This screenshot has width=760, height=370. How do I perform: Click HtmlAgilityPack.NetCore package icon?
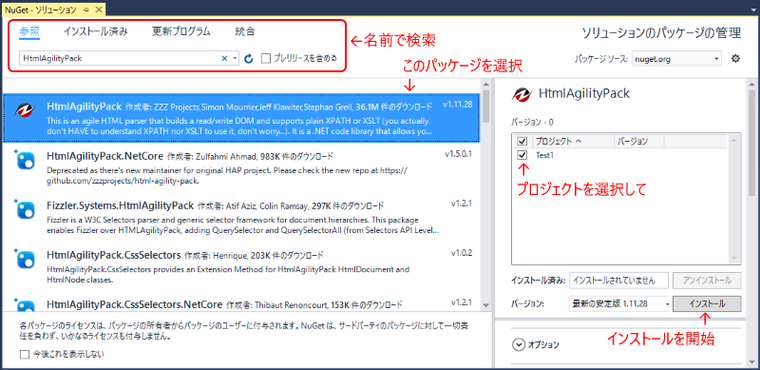(x=24, y=161)
